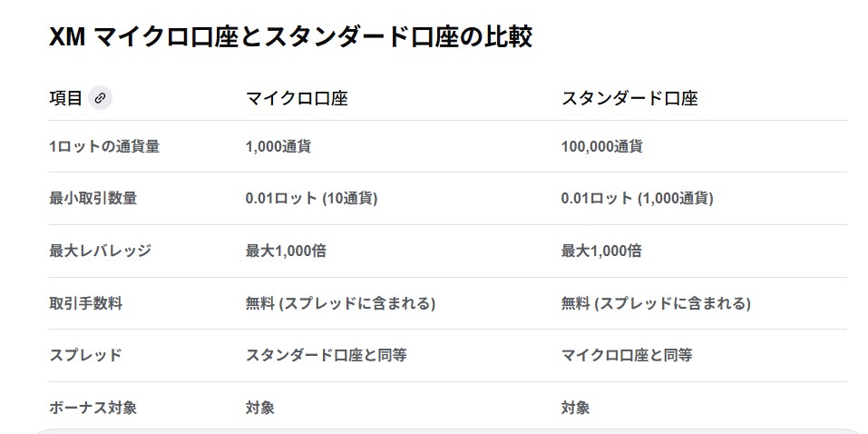Select the 最大レバレッジ row label

pyautogui.click(x=100, y=251)
